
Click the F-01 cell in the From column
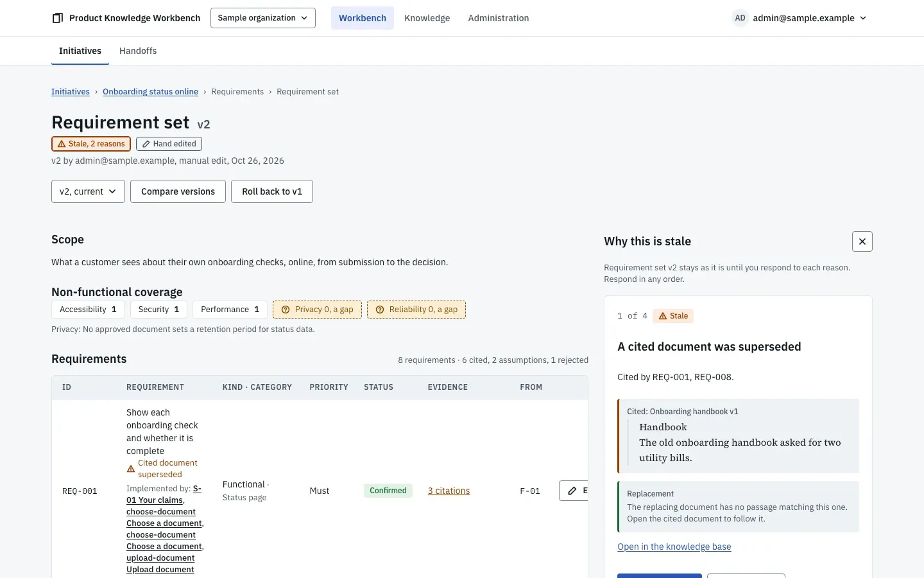[x=530, y=491]
